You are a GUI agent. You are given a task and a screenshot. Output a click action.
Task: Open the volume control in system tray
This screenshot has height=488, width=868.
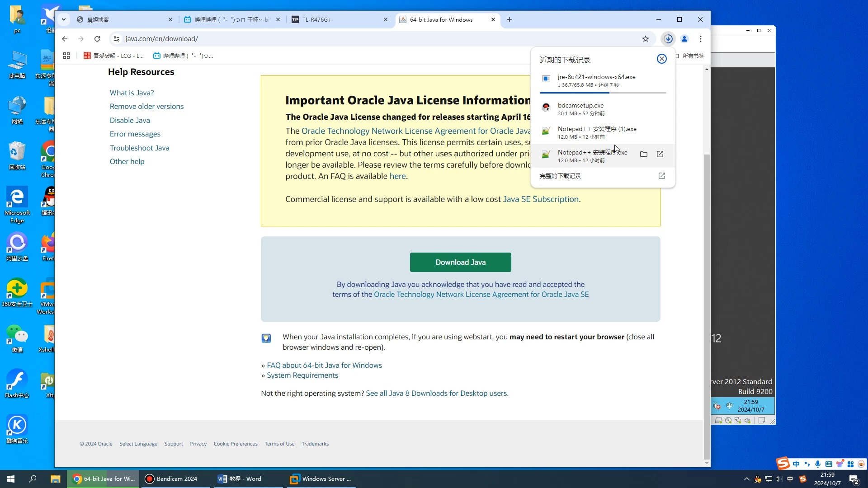[779, 479]
